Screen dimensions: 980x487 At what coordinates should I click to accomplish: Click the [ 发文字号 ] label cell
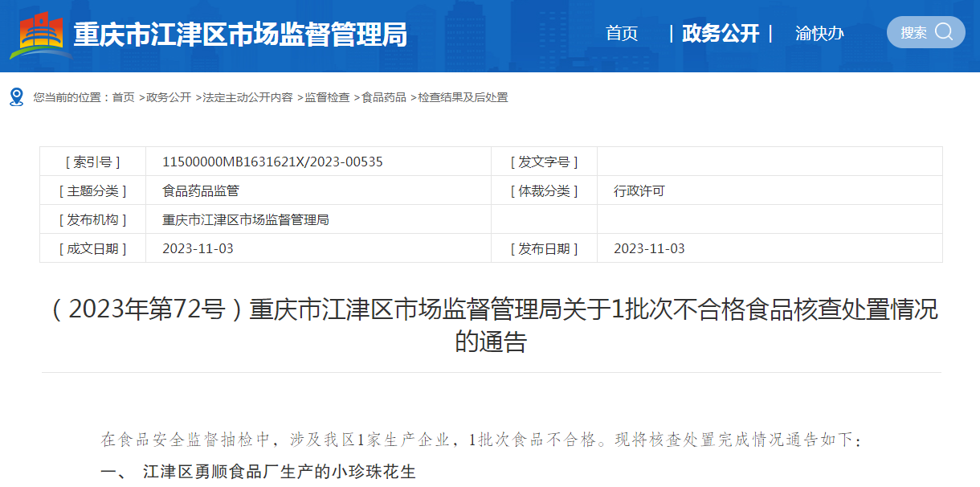coord(544,162)
